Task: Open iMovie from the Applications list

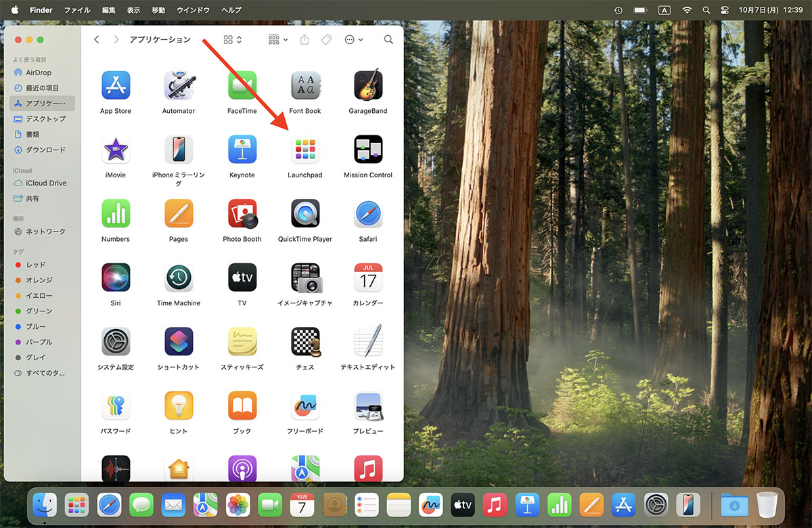Action: coord(116,150)
